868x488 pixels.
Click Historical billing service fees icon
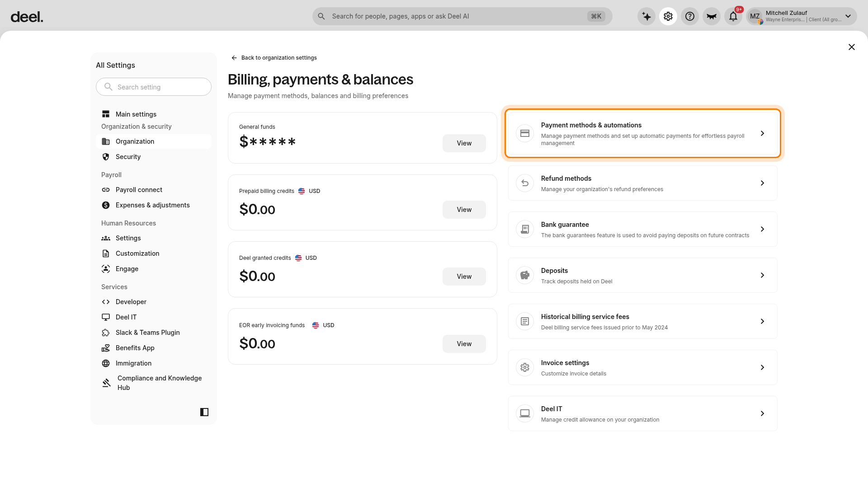(525, 321)
